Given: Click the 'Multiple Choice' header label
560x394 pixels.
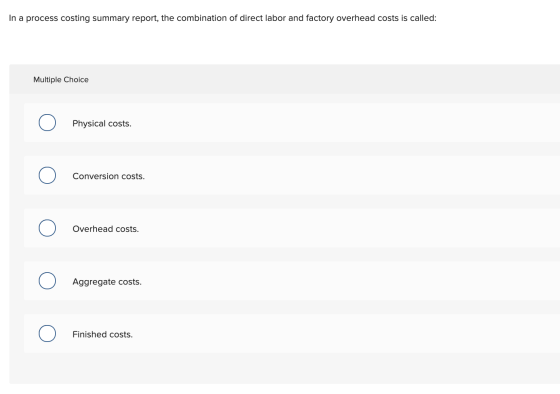Looking at the screenshot, I should tap(61, 80).
